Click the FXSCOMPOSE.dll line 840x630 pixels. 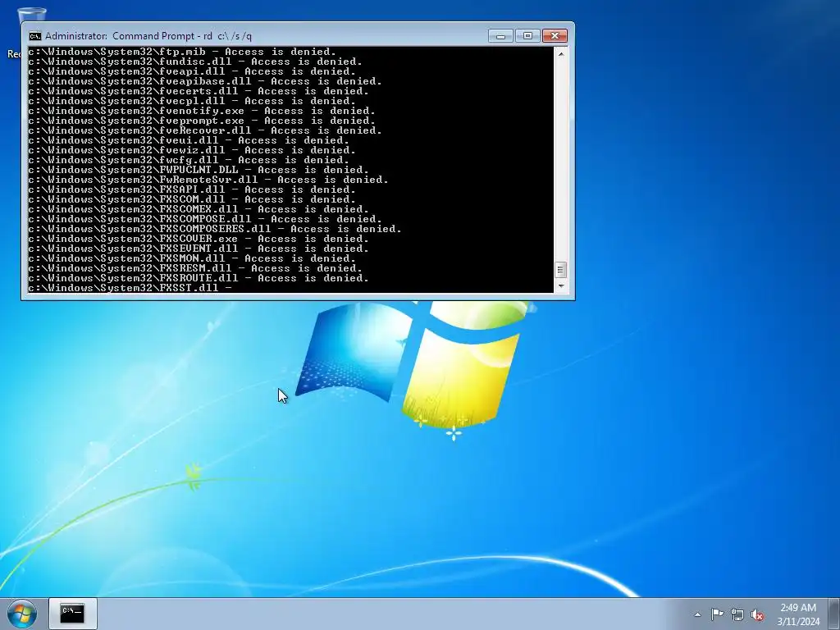(205, 219)
